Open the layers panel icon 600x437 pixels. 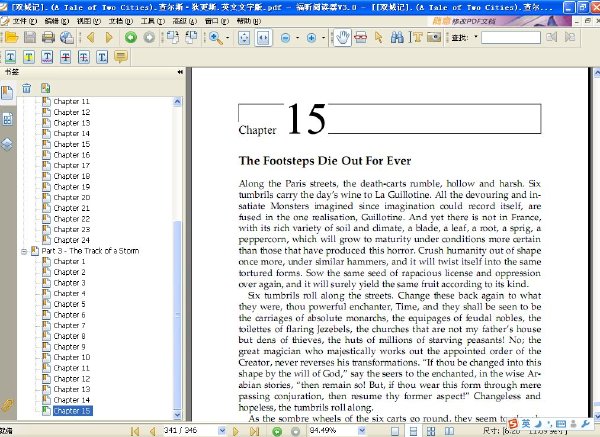coord(7,144)
